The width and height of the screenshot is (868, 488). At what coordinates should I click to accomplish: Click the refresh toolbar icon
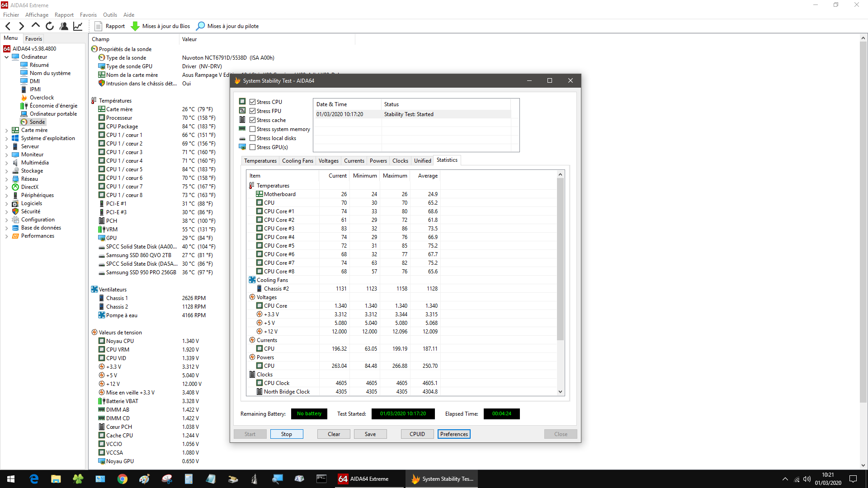49,26
